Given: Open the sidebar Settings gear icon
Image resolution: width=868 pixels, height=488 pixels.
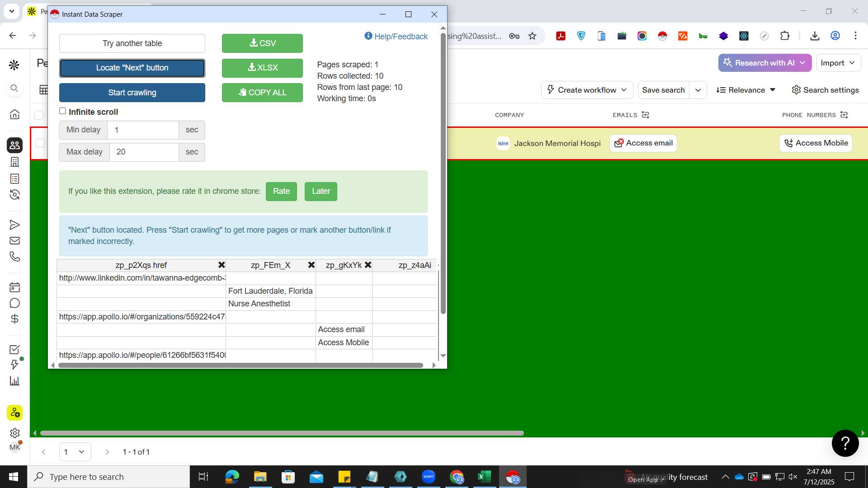Looking at the screenshot, I should click(x=14, y=433).
